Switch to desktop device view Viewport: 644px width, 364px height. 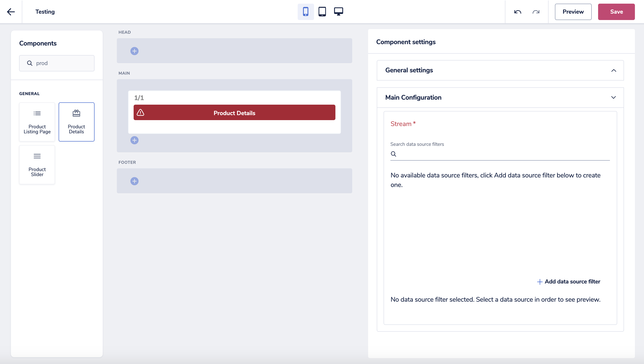tap(339, 12)
